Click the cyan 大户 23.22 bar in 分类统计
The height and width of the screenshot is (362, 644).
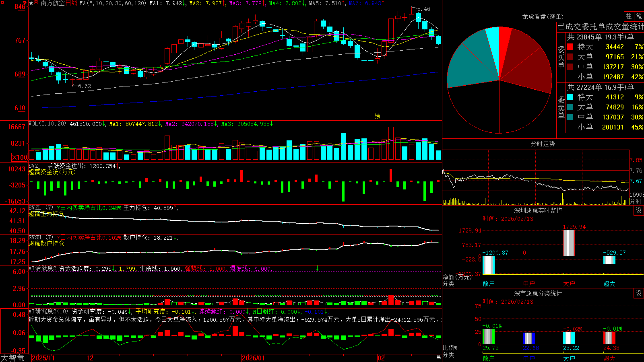tap(569, 338)
